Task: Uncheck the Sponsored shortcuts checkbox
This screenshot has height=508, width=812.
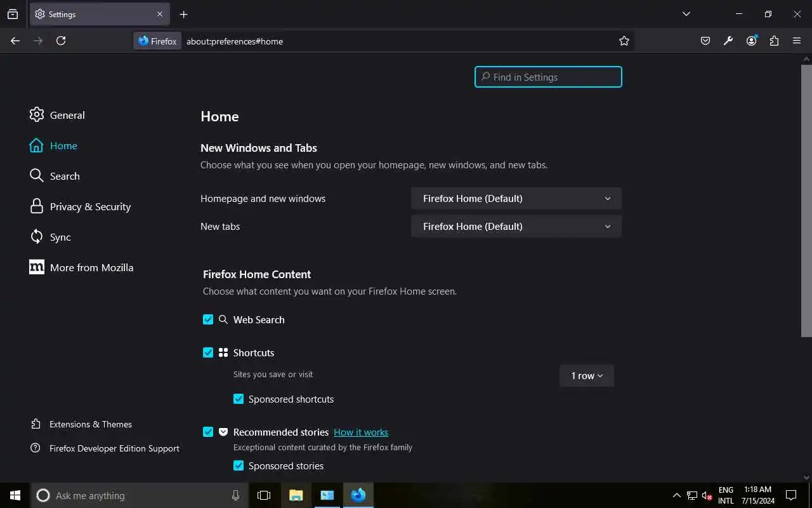Action: 239,399
